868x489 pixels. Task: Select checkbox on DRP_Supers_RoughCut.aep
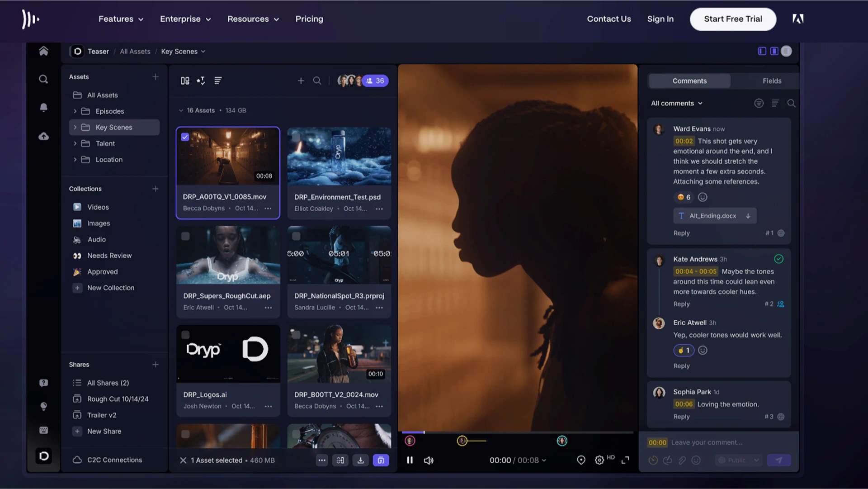(185, 236)
